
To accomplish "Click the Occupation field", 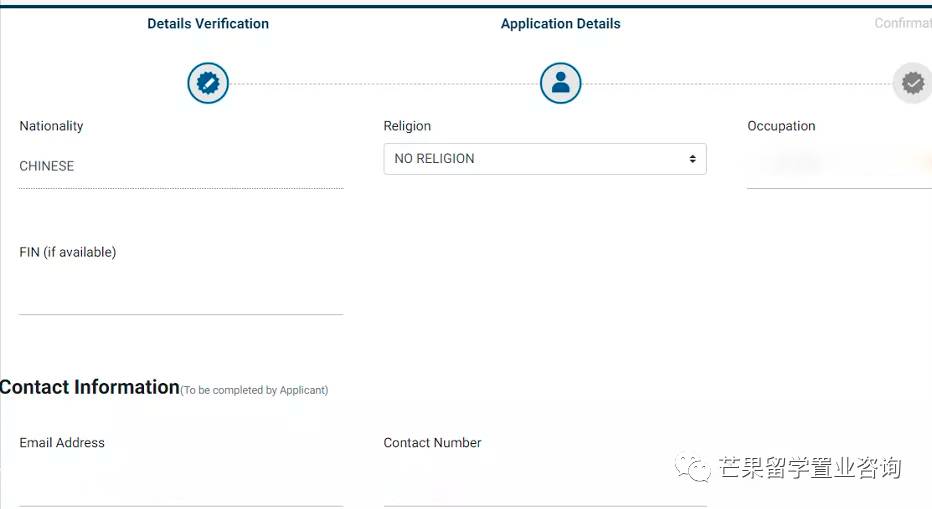I will 838,166.
